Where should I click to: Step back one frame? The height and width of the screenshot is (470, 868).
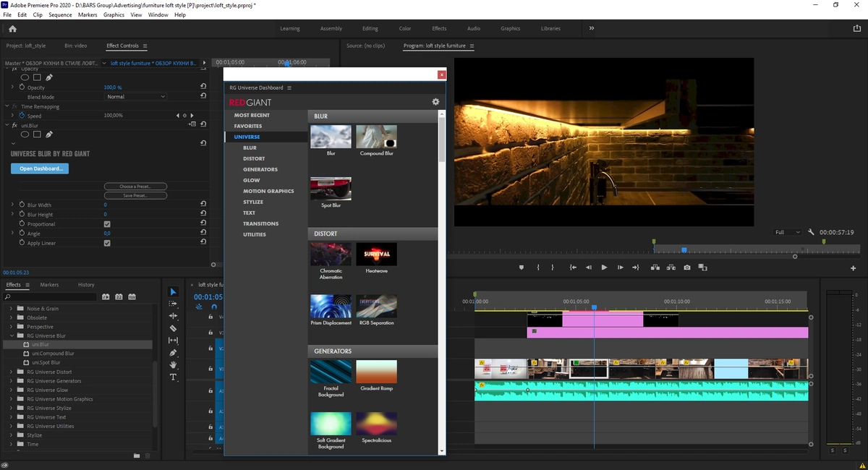pyautogui.click(x=589, y=268)
